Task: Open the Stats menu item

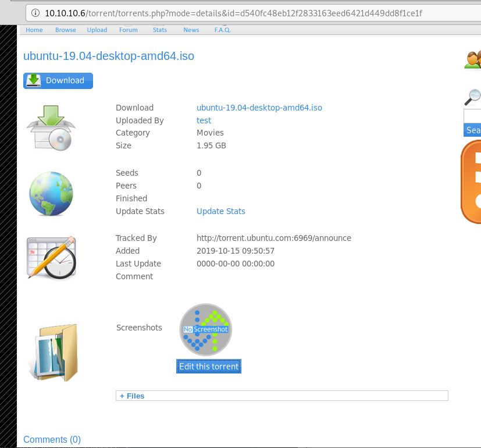Action: tap(160, 30)
